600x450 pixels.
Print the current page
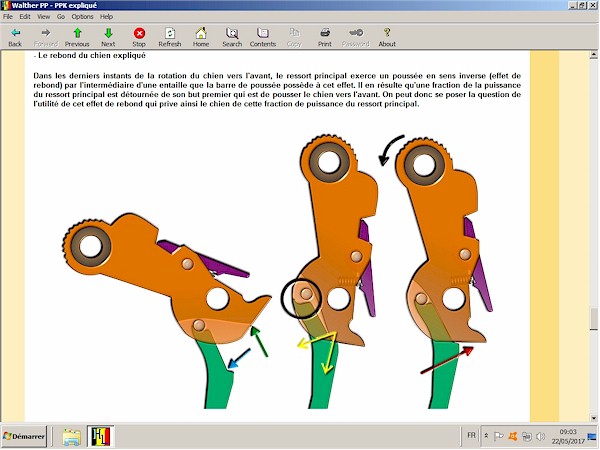coord(325,37)
